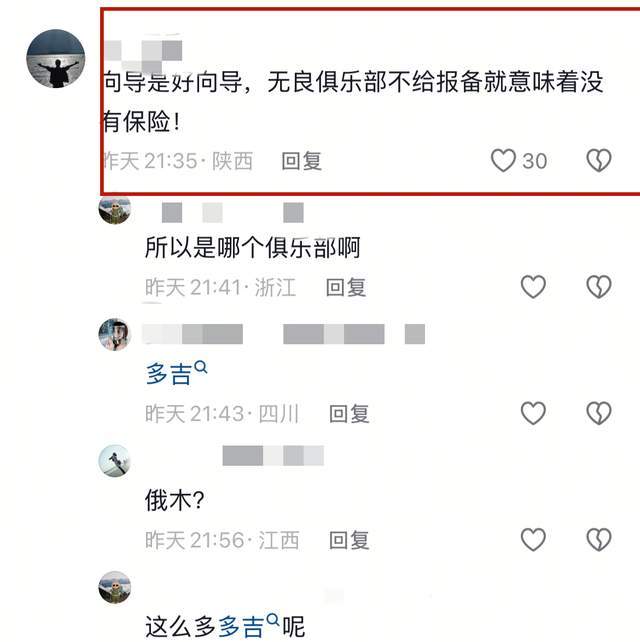Reply to the 21:41 Zhejiang comment
640x642 pixels.
pyautogui.click(x=346, y=287)
